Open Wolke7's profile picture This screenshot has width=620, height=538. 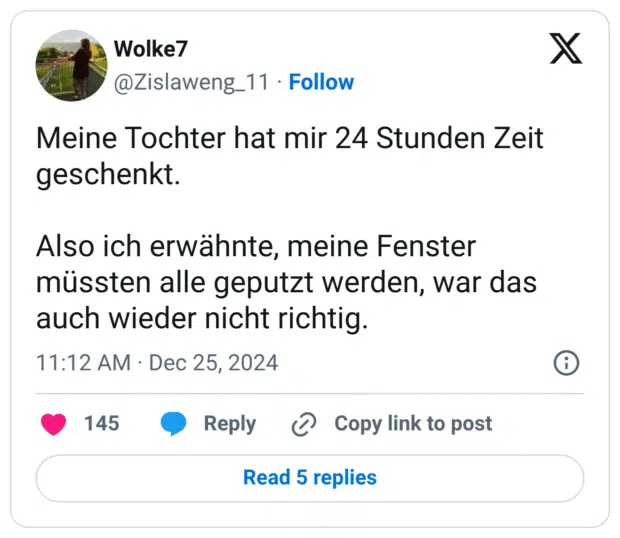coord(71,65)
